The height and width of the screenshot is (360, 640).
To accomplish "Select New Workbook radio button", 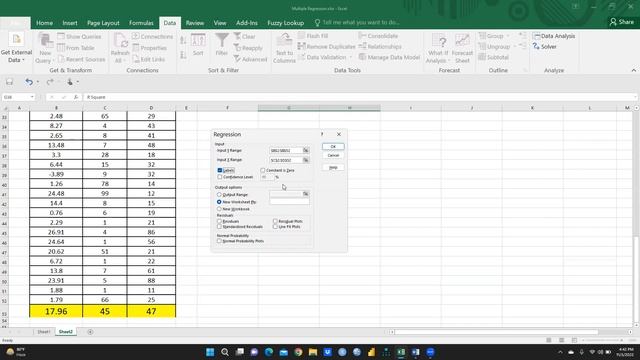I will pos(219,209).
